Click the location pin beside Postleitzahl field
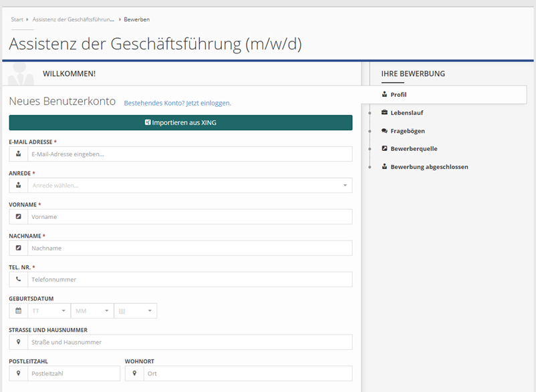536x392 pixels. point(19,373)
